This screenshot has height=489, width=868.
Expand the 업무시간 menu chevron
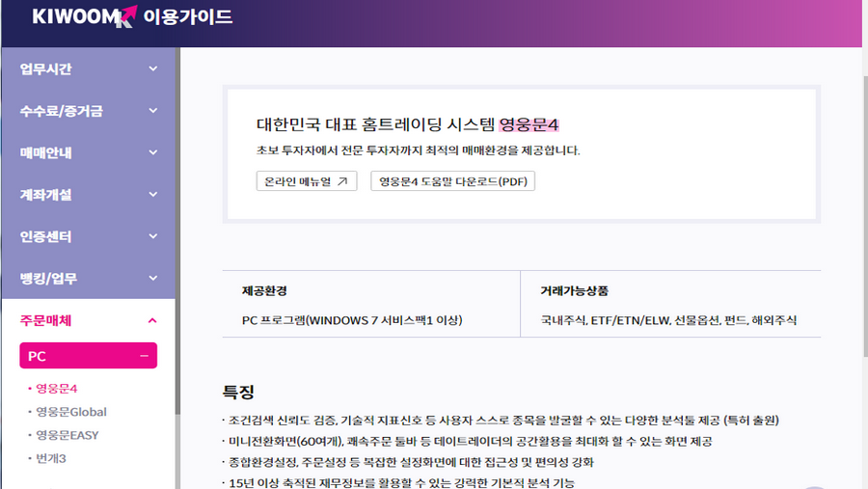pyautogui.click(x=152, y=68)
